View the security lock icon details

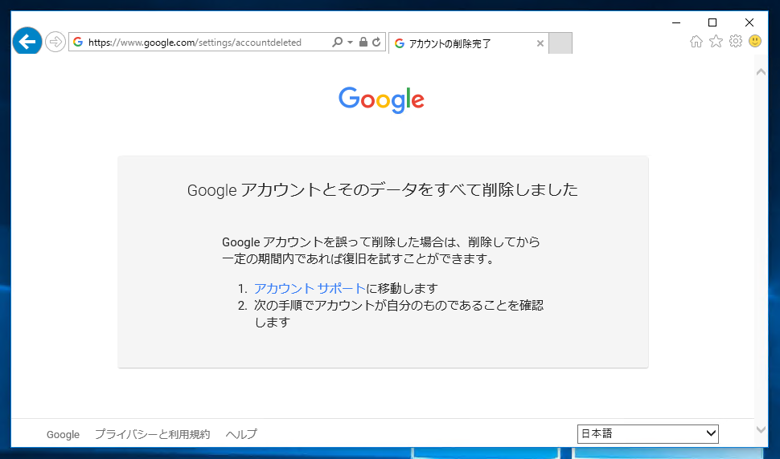pos(363,42)
